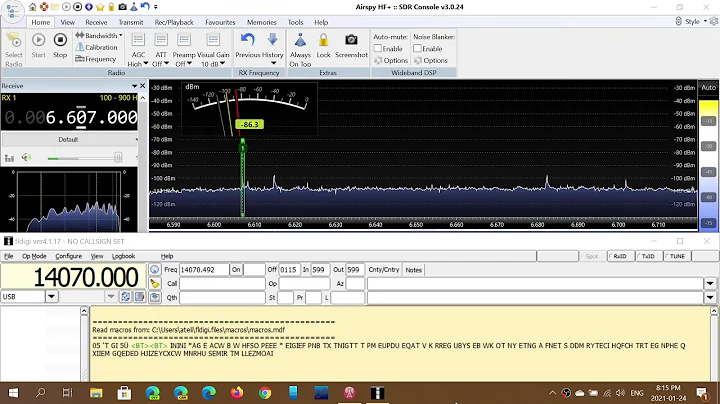This screenshot has height=404, width=720.
Task: Click the star favourites icon in quick access toolbar
Action: 100,7
